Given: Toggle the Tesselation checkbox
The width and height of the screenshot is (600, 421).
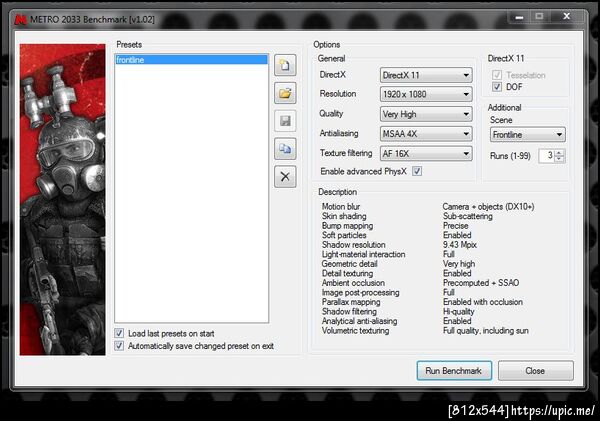Looking at the screenshot, I should tap(497, 75).
